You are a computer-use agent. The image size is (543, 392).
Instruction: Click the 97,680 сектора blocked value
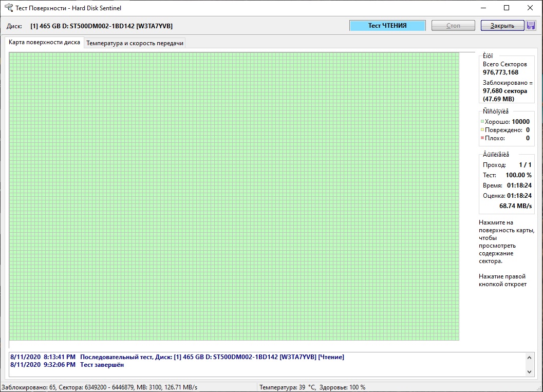[x=505, y=91]
